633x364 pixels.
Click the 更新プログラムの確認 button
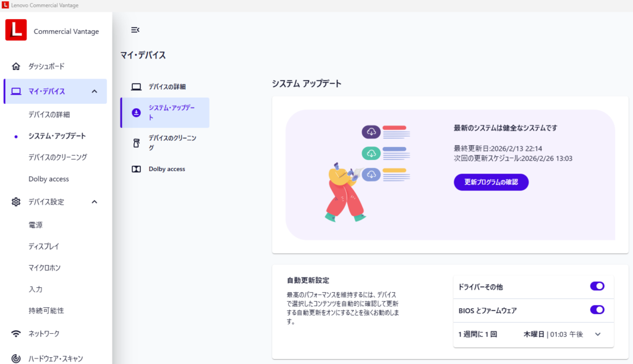click(x=491, y=182)
